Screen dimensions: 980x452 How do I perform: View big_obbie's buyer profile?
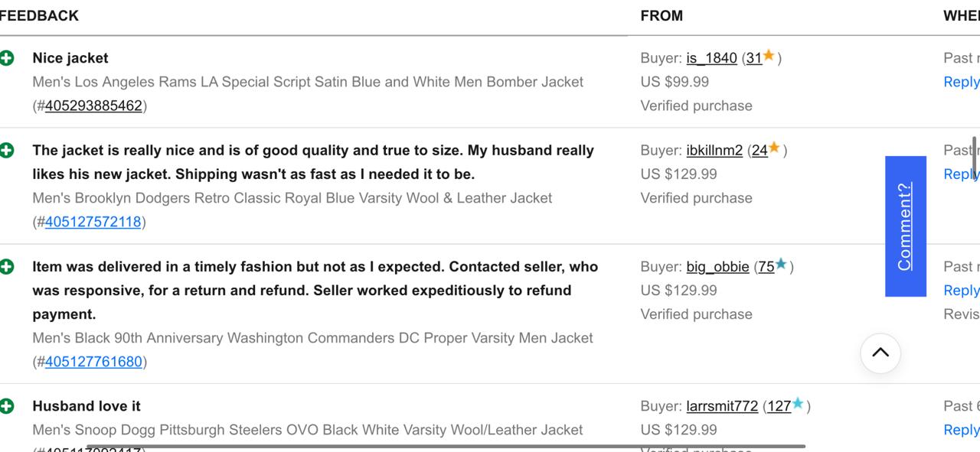coord(717,267)
